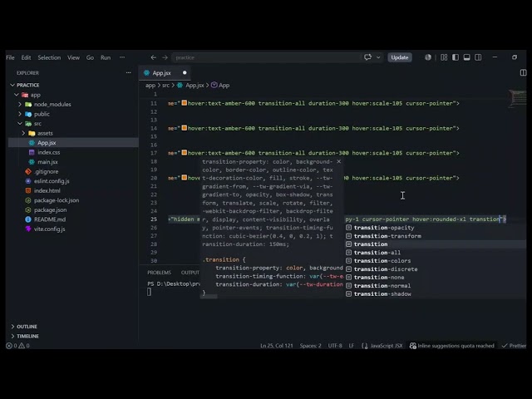Open the View menu
The height and width of the screenshot is (399, 532).
click(73, 57)
